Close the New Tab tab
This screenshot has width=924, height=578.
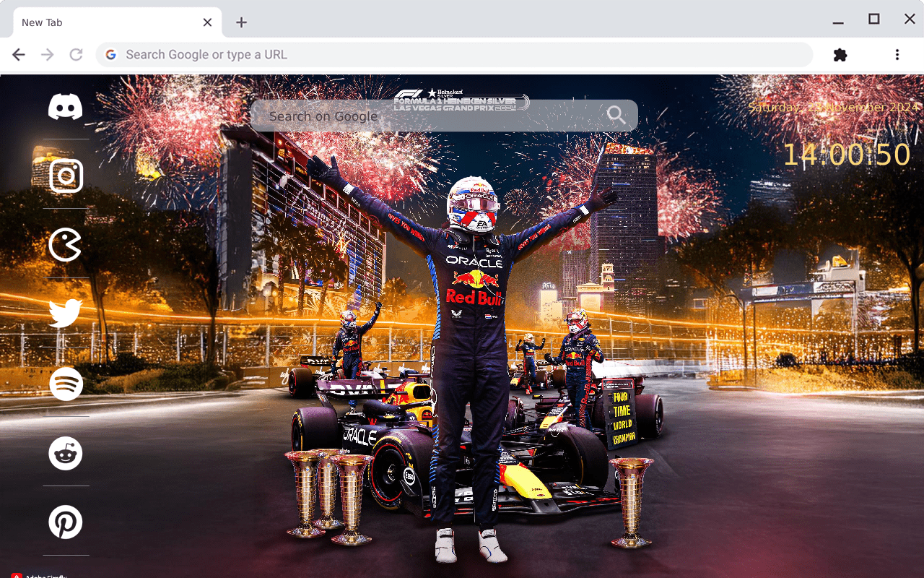(207, 22)
